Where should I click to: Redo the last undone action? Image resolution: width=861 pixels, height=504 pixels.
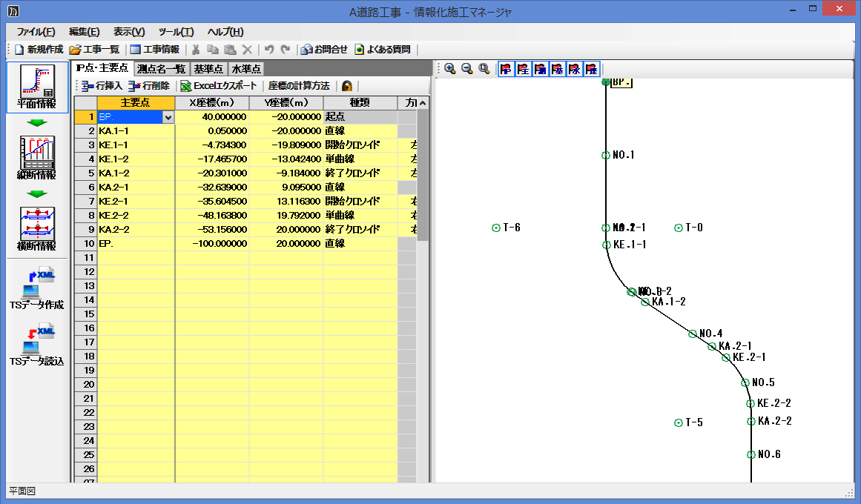click(286, 50)
